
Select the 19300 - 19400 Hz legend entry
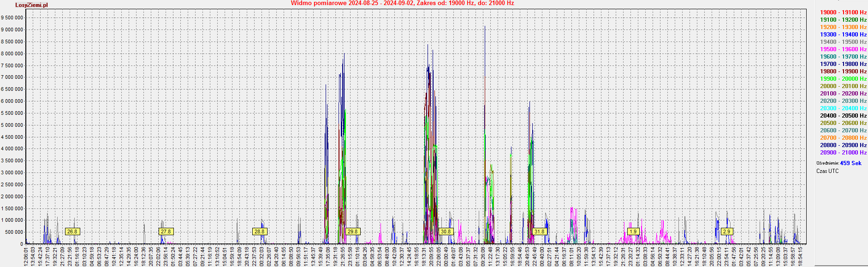[843, 35]
